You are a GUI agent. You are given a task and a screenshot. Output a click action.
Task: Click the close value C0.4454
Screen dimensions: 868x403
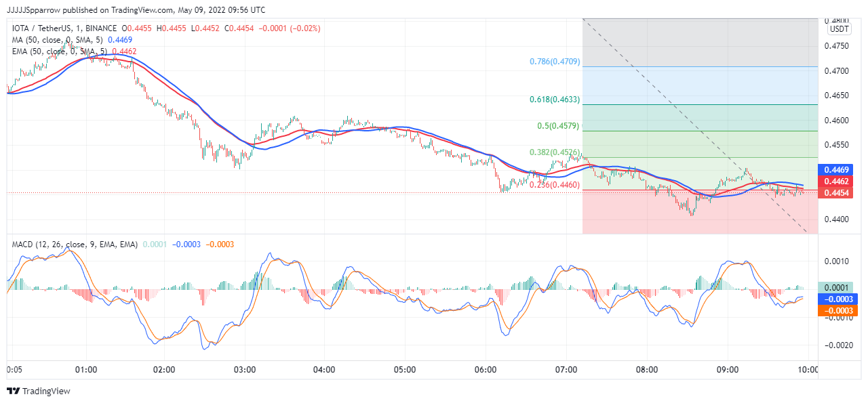point(239,28)
